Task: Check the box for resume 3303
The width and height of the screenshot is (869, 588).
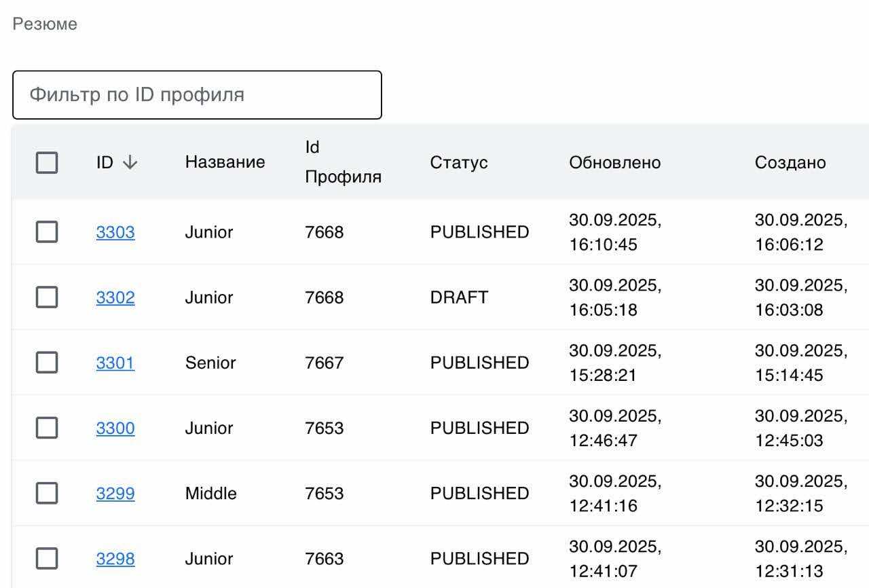Action: [x=47, y=232]
